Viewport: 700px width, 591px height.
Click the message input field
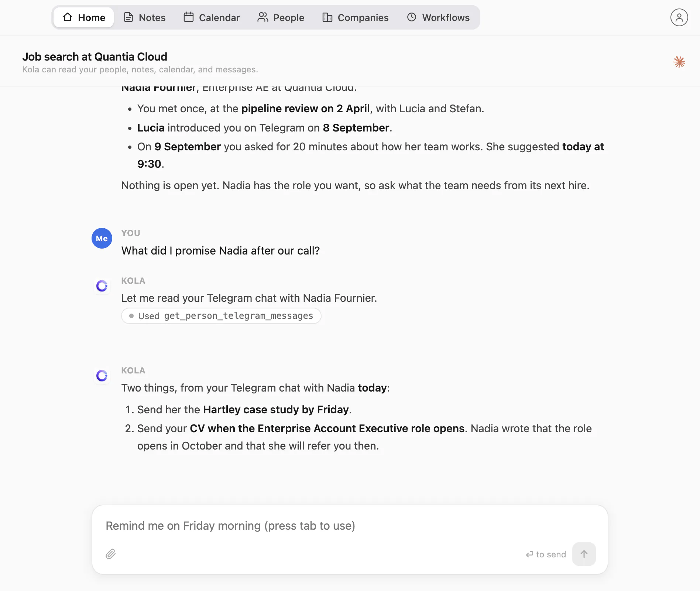(350, 526)
